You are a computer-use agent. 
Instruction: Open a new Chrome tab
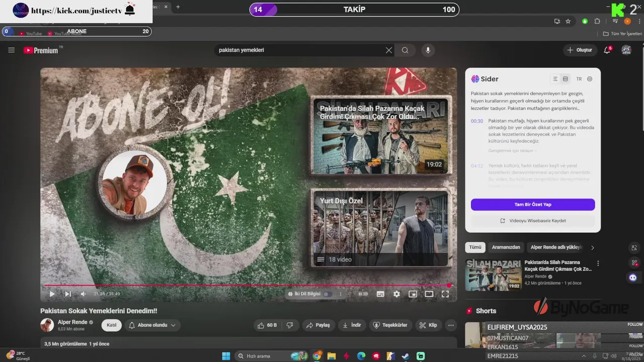click(178, 7)
